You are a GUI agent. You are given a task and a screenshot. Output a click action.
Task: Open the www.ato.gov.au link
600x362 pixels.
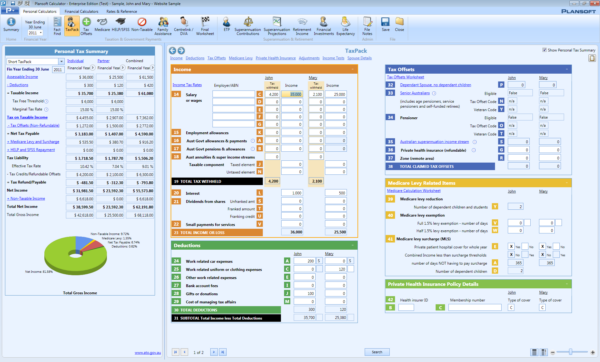148,353
